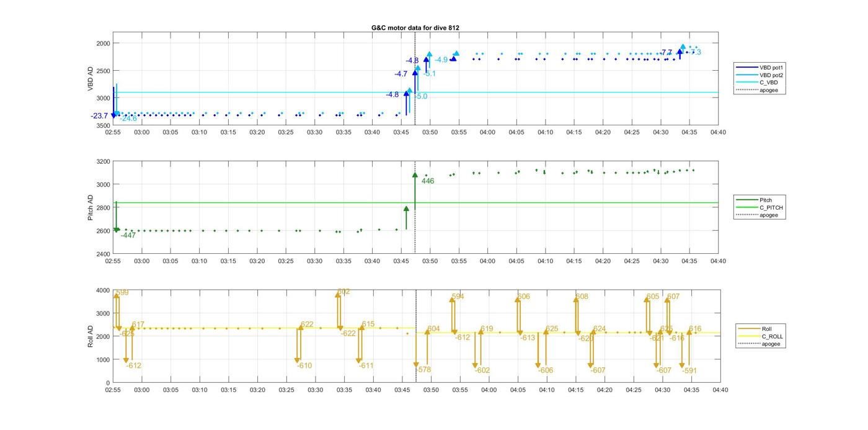Click the "615" roll data label
The width and height of the screenshot is (868, 430).
coord(368,325)
